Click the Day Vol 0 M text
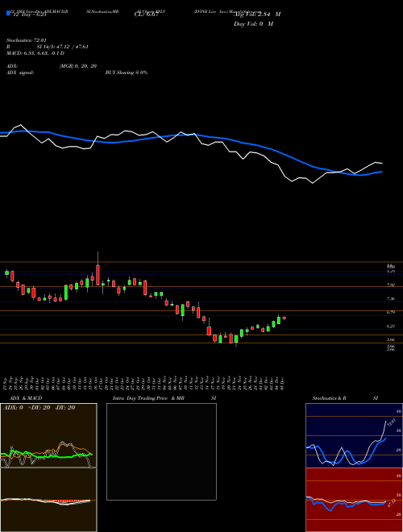Image resolution: width=403 pixels, height=532 pixels. (x=253, y=23)
